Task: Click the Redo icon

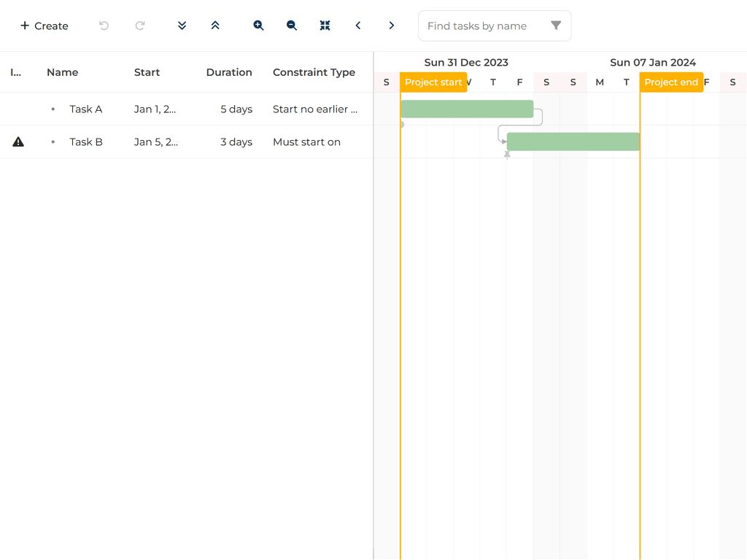Action: pyautogui.click(x=140, y=26)
